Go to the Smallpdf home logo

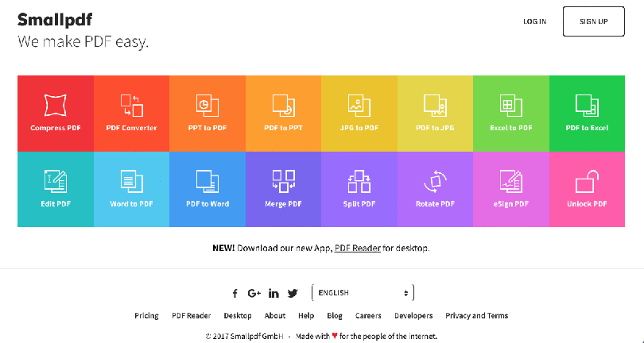click(x=55, y=20)
